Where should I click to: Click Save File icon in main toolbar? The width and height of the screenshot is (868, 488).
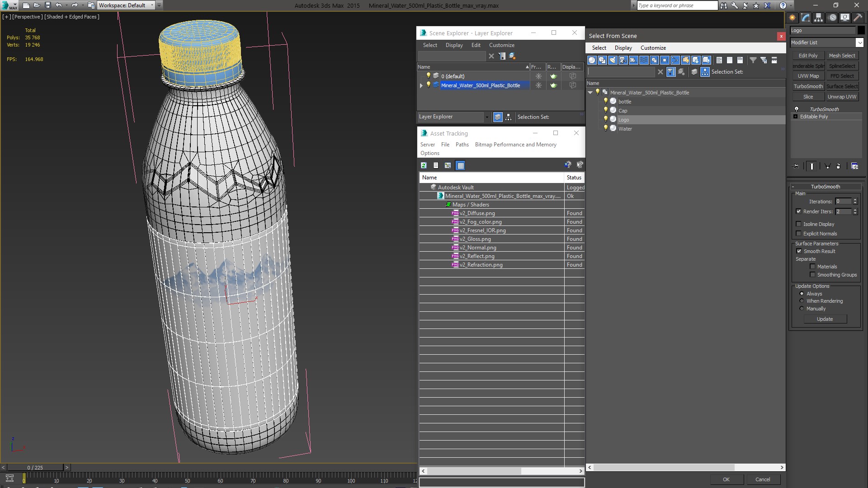click(x=48, y=5)
